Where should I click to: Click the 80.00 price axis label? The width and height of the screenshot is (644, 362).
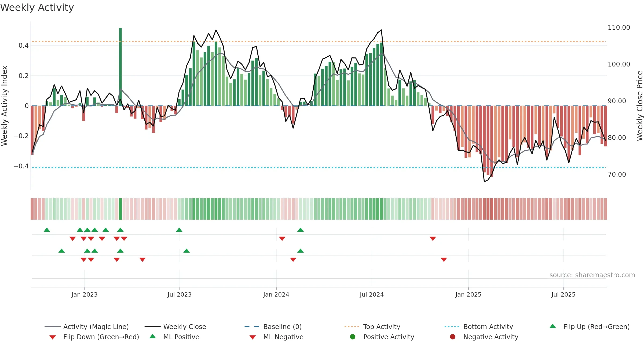617,138
